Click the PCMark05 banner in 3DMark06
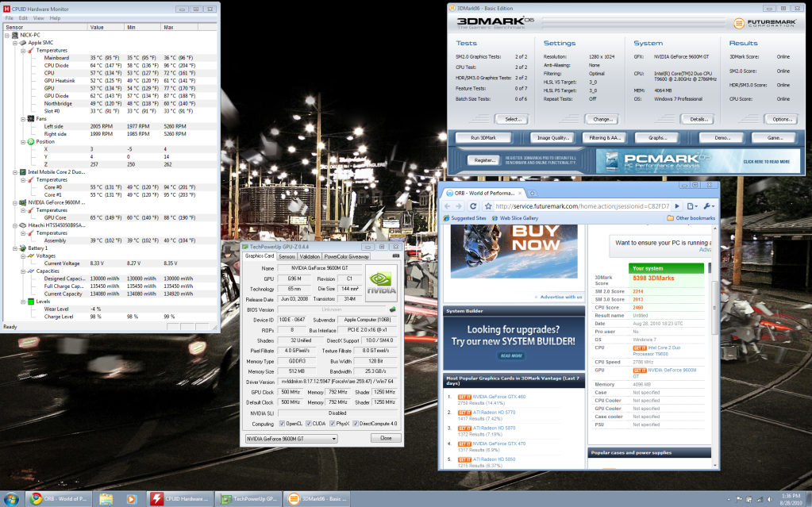The height and width of the screenshot is (507, 812). tap(697, 161)
